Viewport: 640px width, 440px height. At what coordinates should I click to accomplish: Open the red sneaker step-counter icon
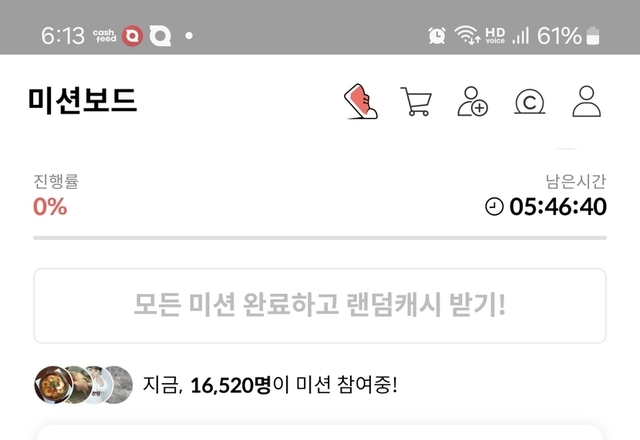[361, 101]
